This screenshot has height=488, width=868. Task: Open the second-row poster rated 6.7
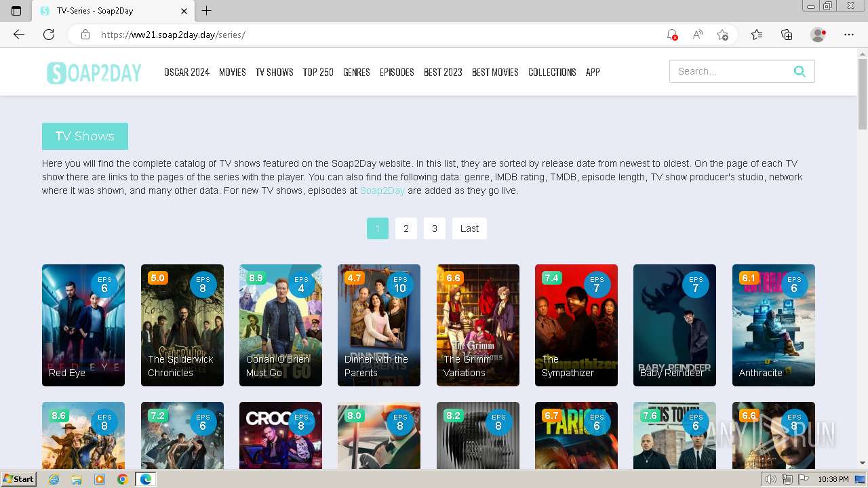click(576, 436)
